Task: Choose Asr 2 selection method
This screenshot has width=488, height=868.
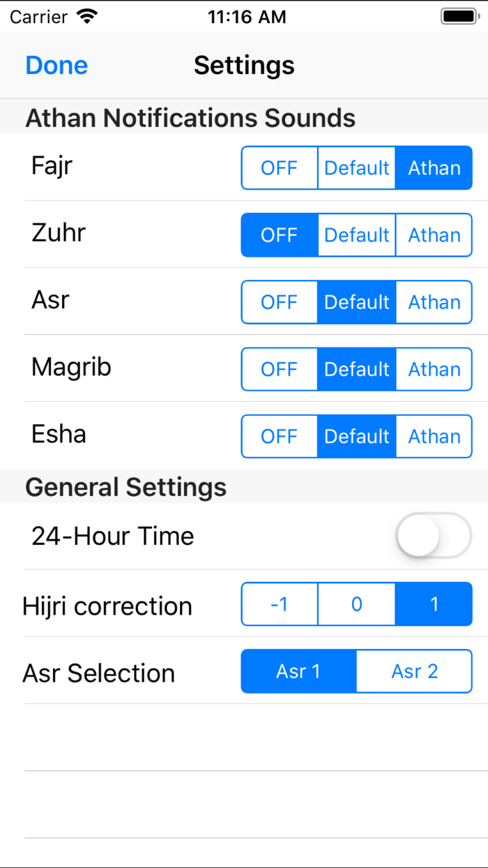Action: [414, 671]
